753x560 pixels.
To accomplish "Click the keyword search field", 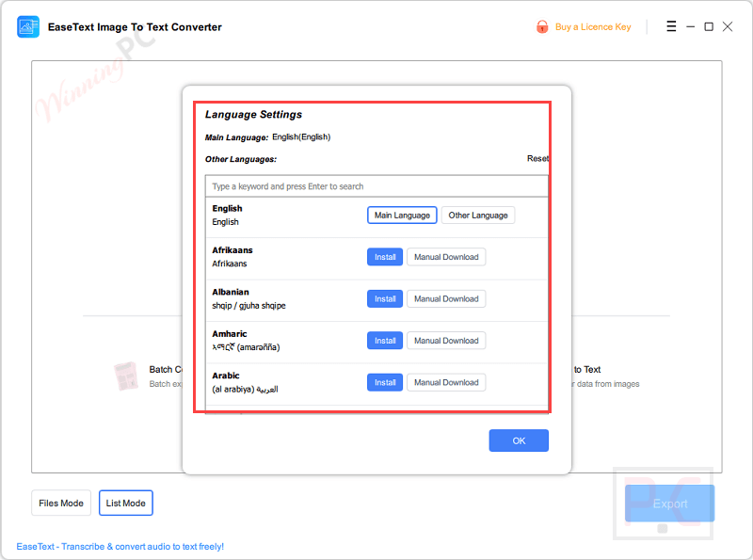I will click(376, 185).
